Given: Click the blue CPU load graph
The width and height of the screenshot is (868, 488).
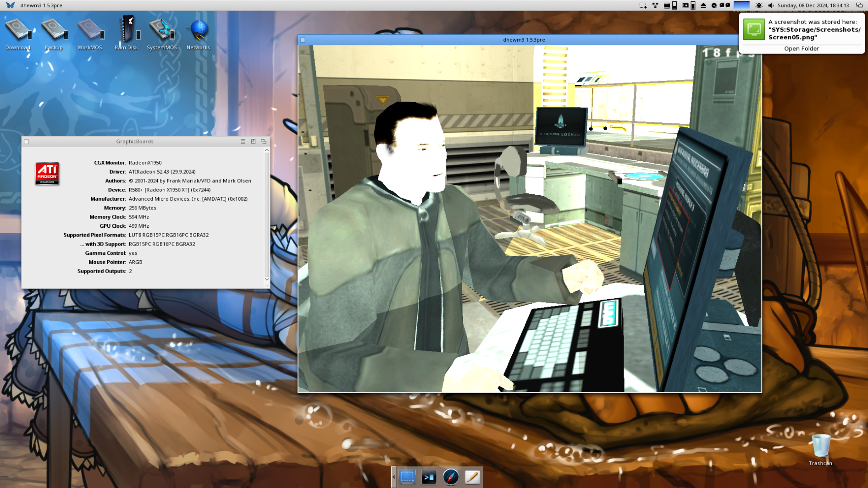Looking at the screenshot, I should click(741, 5).
